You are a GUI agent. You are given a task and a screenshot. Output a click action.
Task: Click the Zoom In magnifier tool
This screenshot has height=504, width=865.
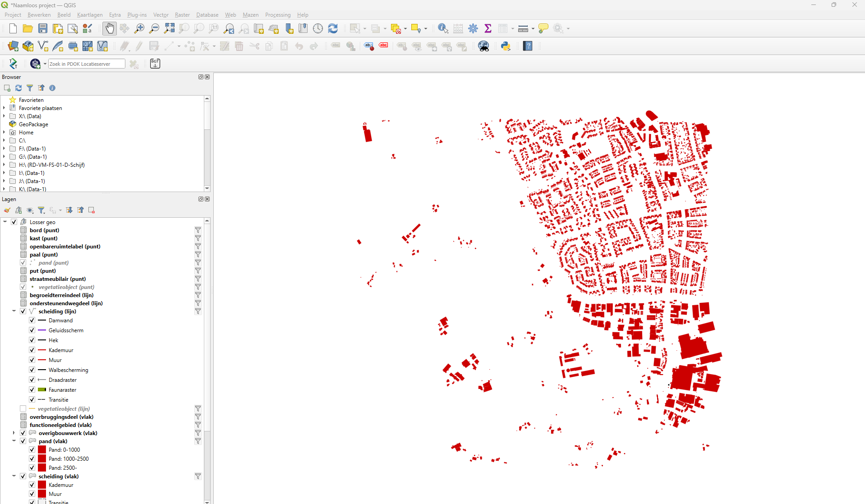139,28
